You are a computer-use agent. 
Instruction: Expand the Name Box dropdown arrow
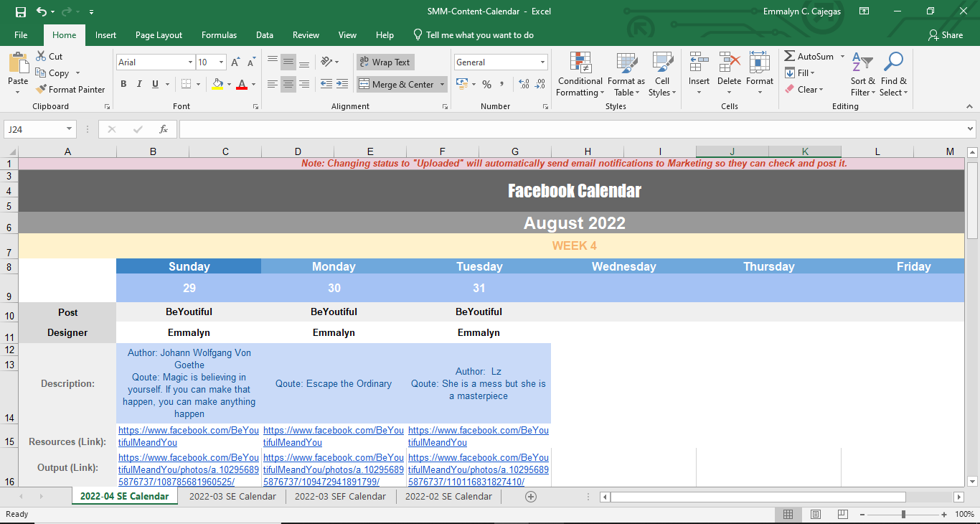click(70, 129)
